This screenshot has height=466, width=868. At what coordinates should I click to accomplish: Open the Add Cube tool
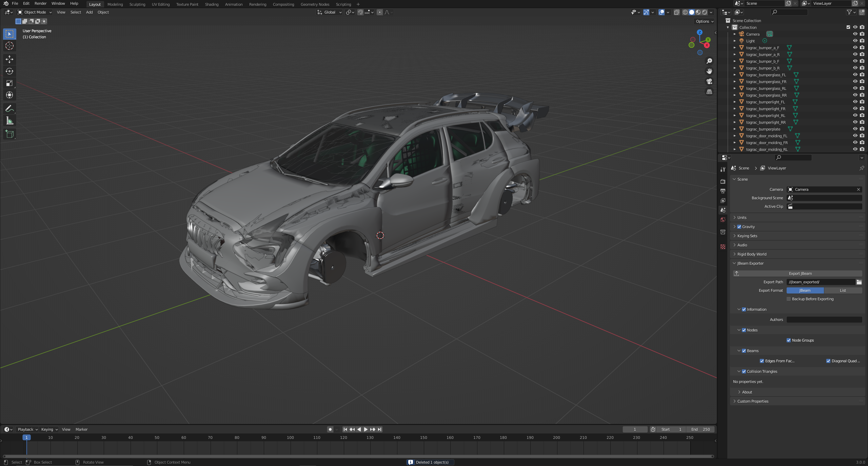[x=9, y=134]
